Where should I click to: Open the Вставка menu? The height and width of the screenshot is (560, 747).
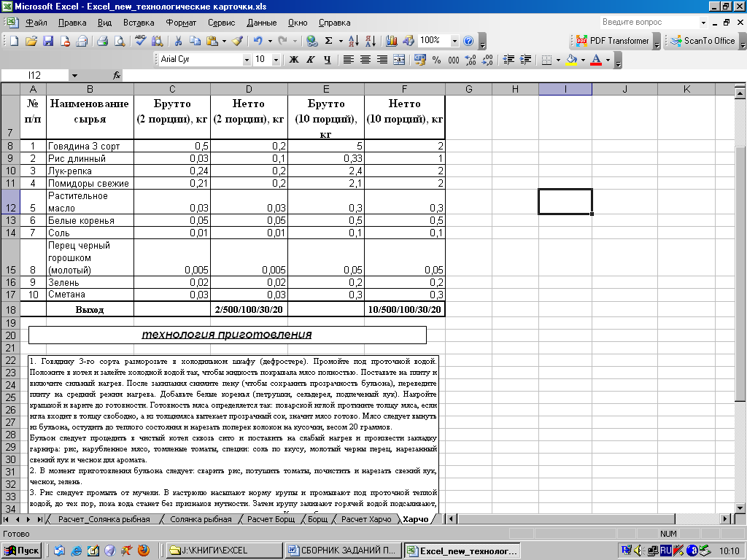tap(139, 23)
